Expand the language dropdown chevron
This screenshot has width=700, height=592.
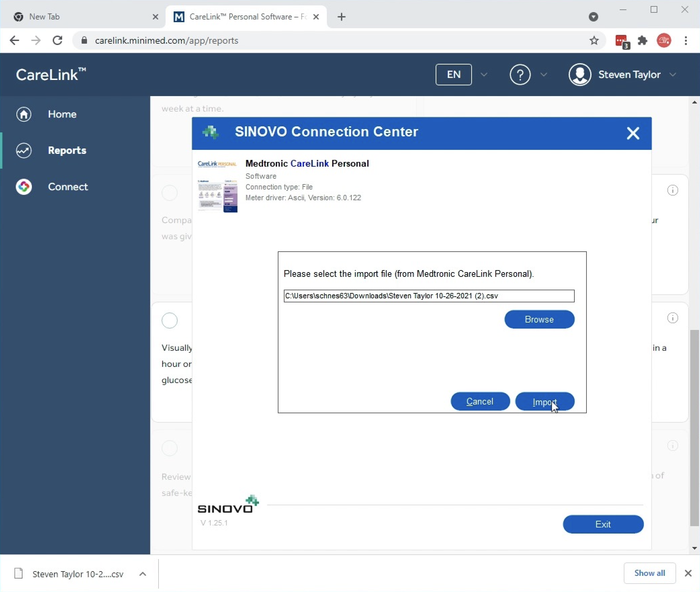pos(484,74)
